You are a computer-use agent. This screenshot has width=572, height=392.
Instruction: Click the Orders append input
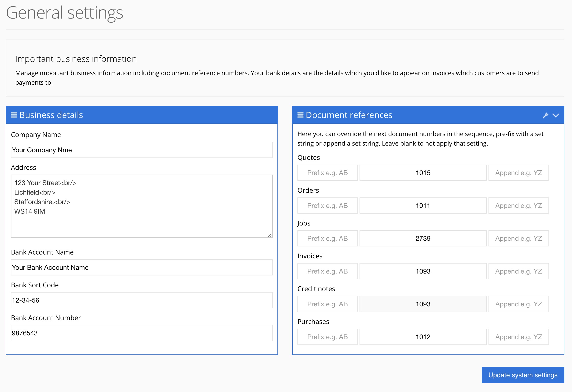click(x=518, y=206)
